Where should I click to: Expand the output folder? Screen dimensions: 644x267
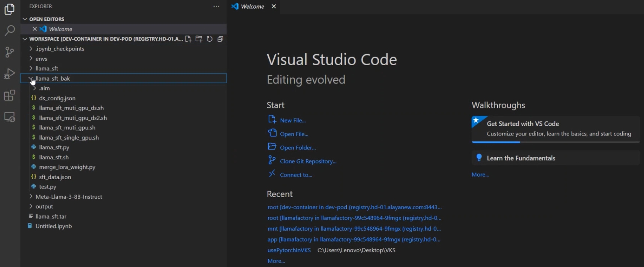(31, 206)
